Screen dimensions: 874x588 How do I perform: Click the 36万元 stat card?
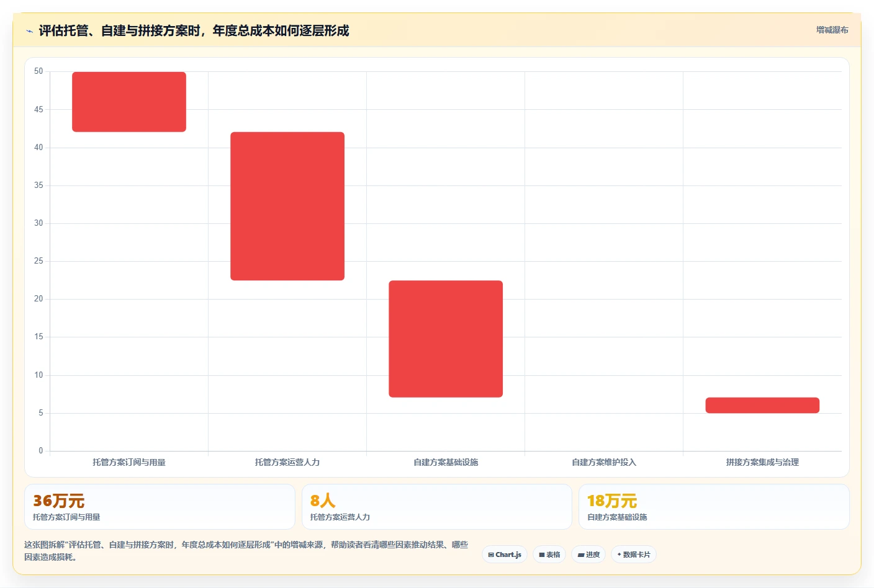[x=160, y=507]
